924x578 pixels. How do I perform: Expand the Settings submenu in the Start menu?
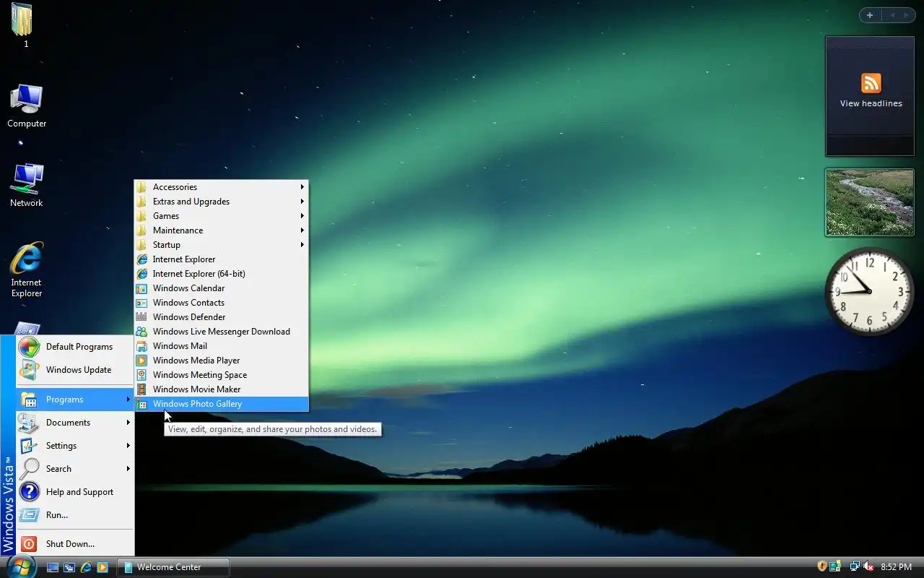point(74,446)
